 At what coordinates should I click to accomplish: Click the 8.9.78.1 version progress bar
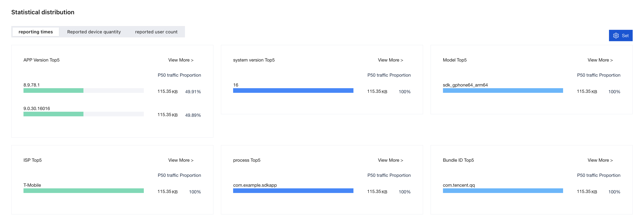point(83,91)
